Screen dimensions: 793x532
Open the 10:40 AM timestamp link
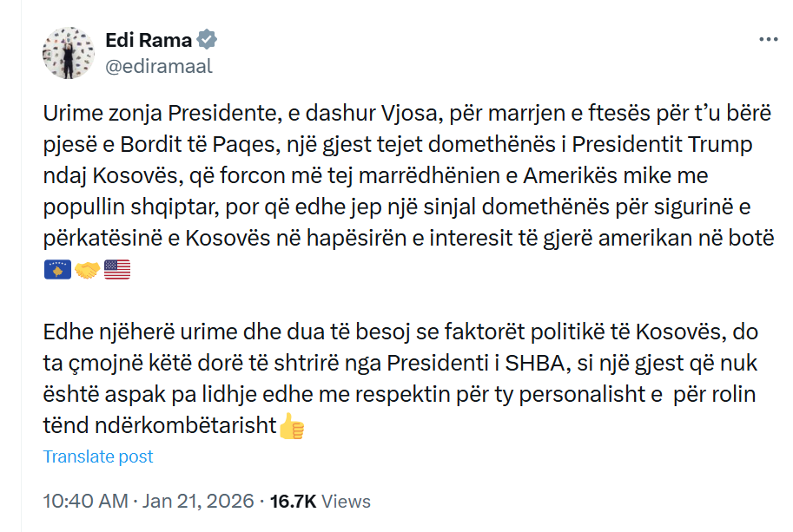pos(84,502)
